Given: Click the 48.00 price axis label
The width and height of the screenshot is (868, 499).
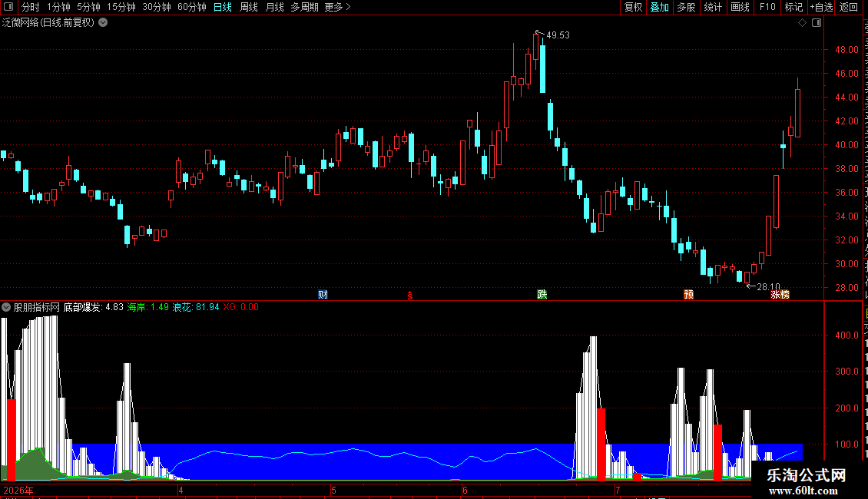Looking at the screenshot, I should point(846,50).
